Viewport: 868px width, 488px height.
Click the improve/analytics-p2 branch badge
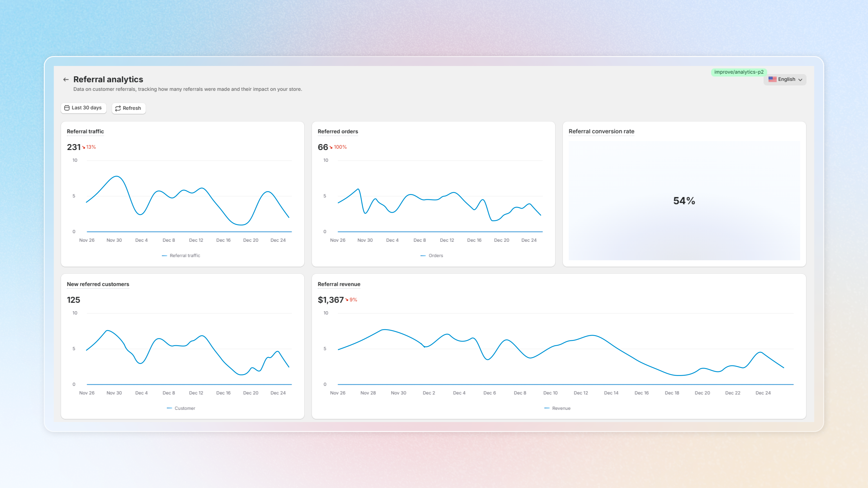[x=739, y=72]
